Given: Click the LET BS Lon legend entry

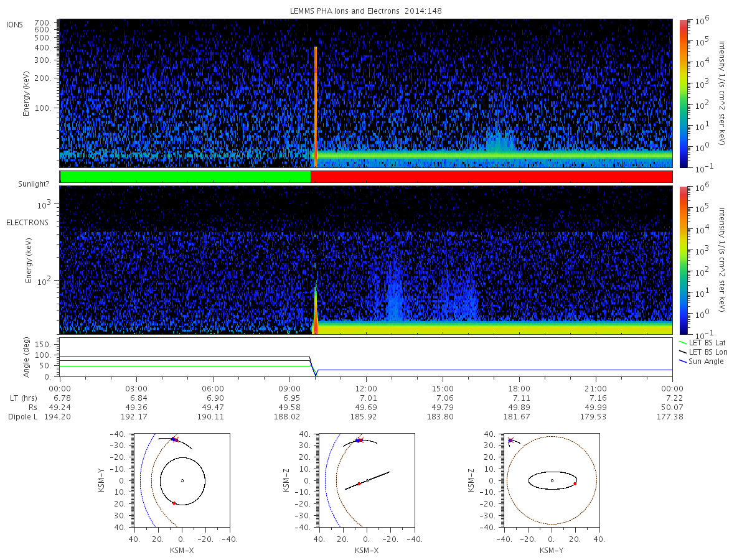Looking at the screenshot, I should pos(706,352).
